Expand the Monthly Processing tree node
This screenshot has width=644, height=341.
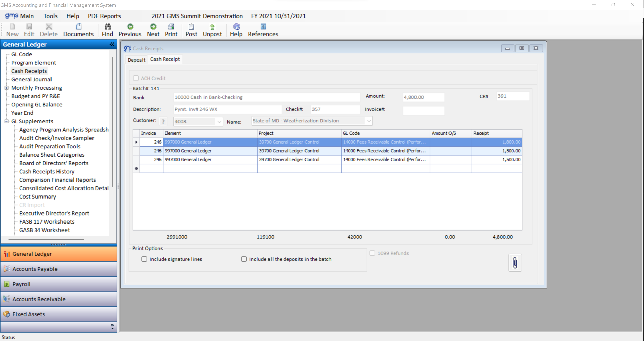(x=7, y=88)
